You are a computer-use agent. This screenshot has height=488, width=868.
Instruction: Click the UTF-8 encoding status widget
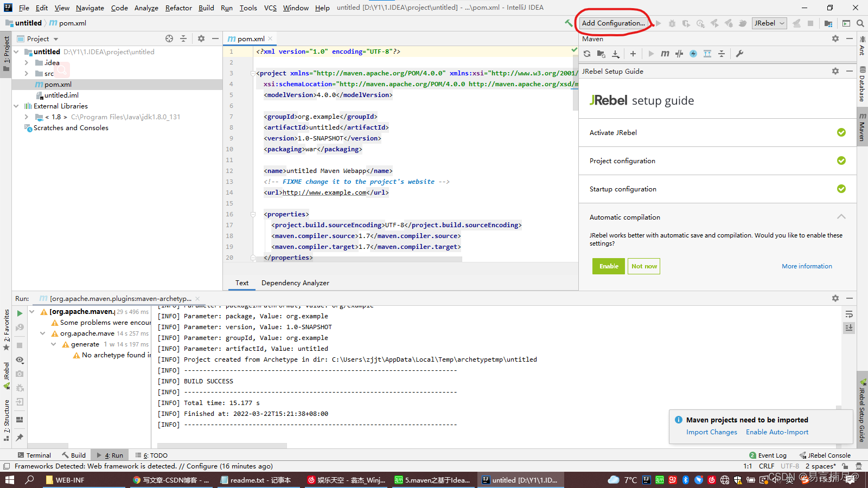tap(790, 466)
